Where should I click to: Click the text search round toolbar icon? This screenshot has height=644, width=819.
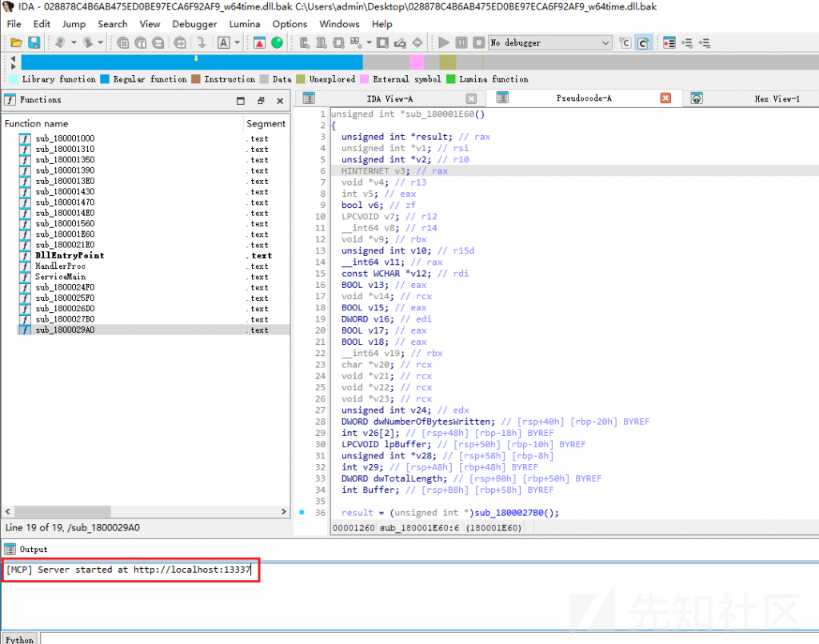(x=141, y=43)
